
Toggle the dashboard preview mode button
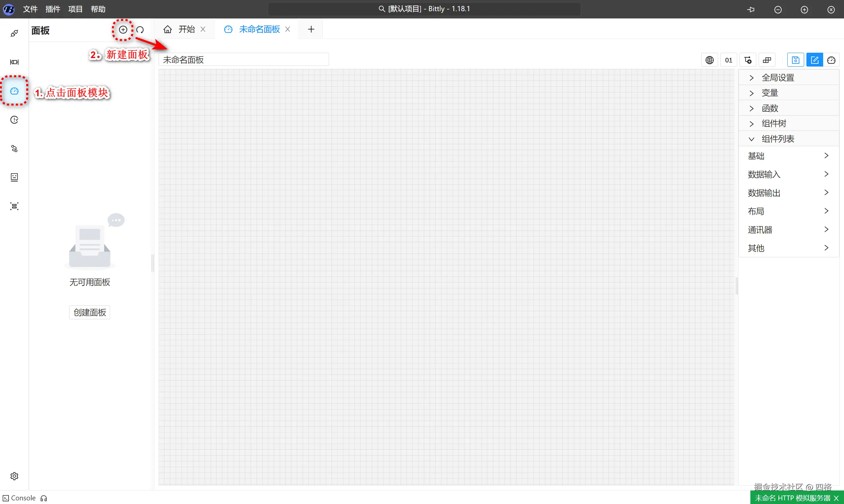tap(831, 60)
